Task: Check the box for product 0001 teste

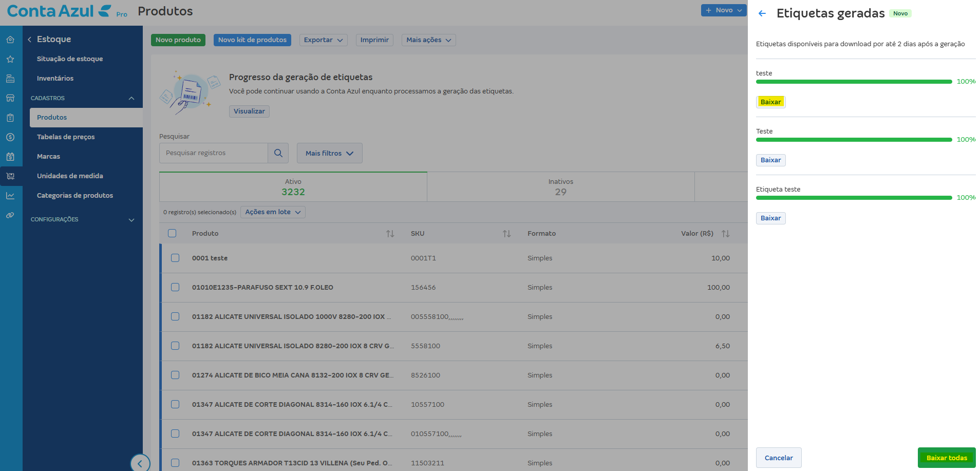Action: tap(175, 258)
